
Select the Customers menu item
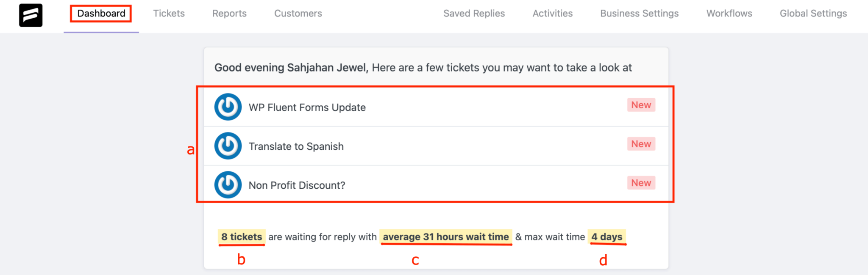point(298,14)
